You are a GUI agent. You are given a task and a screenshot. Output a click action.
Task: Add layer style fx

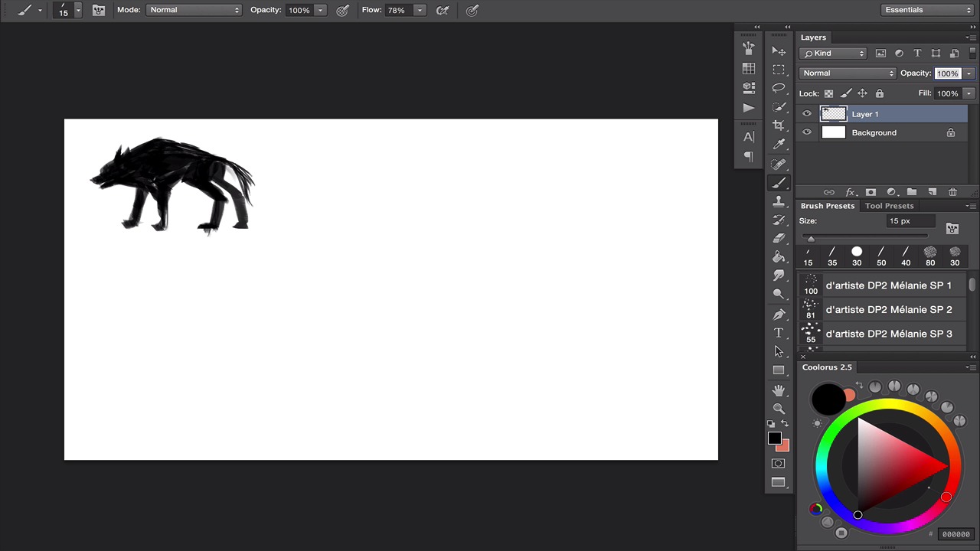pyautogui.click(x=850, y=192)
